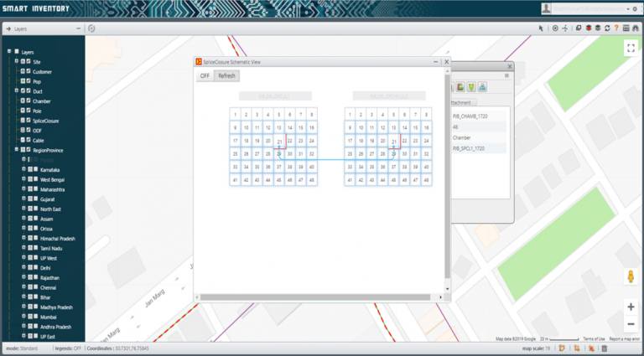Check the root Layers checkbox
644x356 pixels.
(17, 52)
